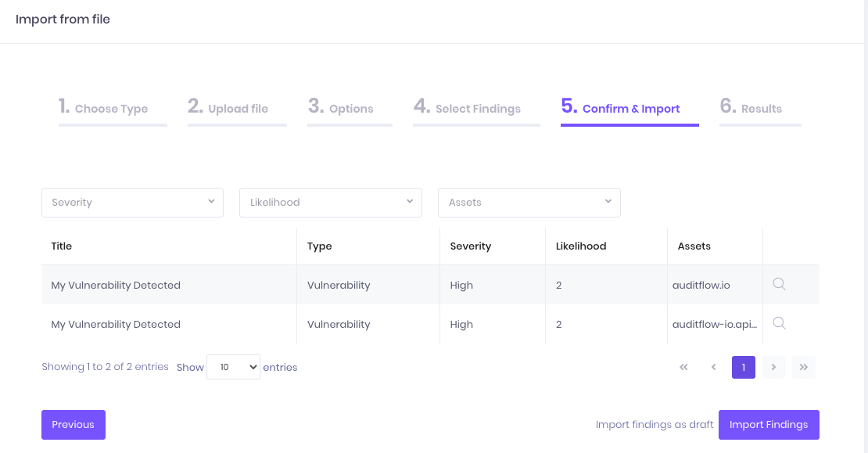
Task: Go to the next page of entries
Action: coord(773,367)
